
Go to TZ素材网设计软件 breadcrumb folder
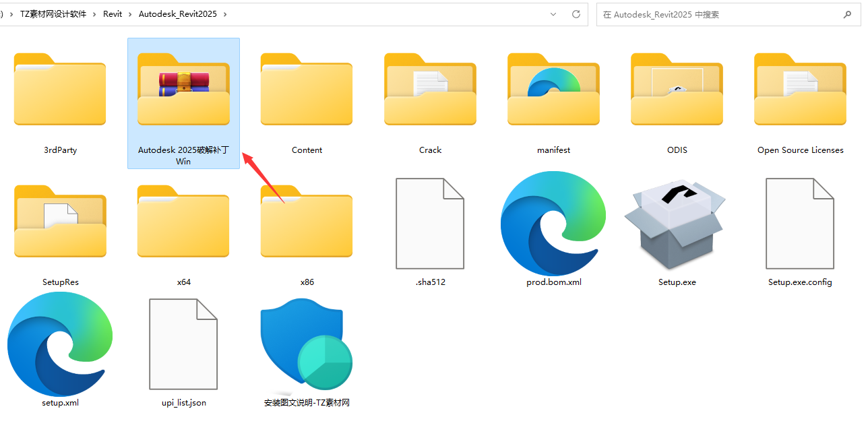53,14
